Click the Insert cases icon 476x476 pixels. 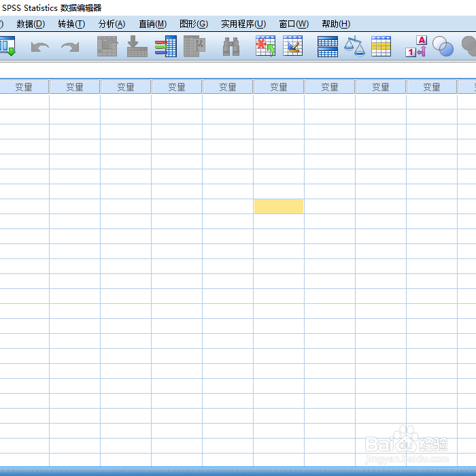pyautogui.click(x=265, y=46)
